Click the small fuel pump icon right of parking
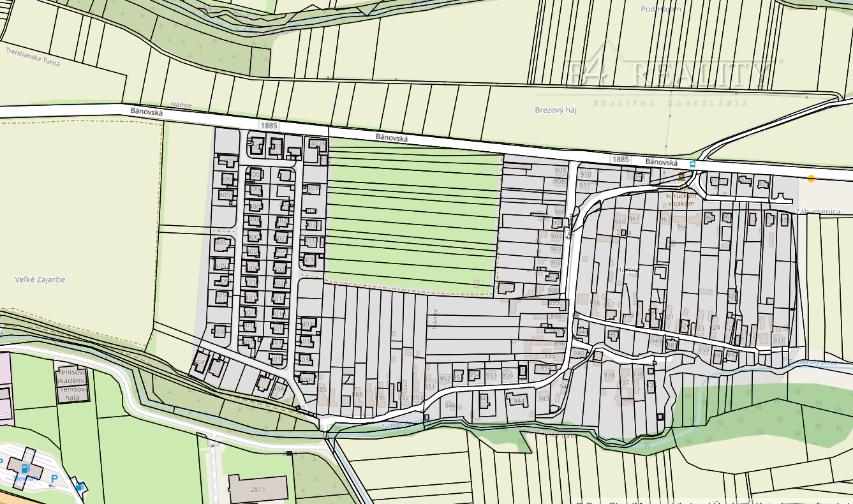 pos(79,487)
